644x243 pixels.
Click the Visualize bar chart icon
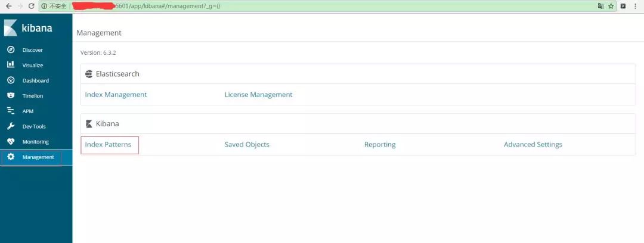(x=11, y=65)
